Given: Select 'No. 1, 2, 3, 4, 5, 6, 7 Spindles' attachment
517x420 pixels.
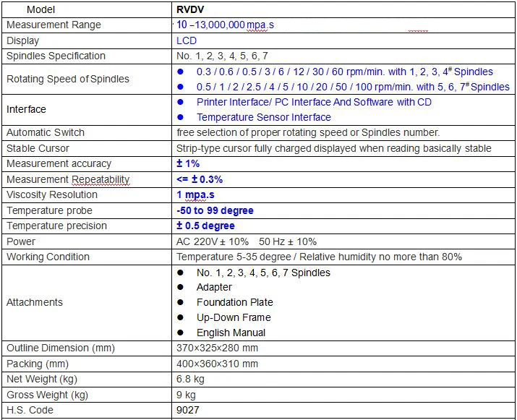Looking at the screenshot, I should pos(263,273).
